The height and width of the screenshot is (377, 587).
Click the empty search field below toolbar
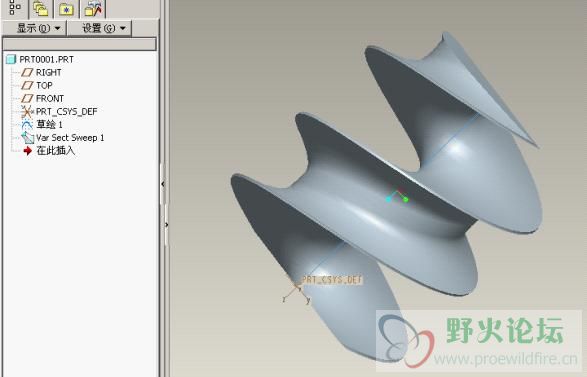79,44
